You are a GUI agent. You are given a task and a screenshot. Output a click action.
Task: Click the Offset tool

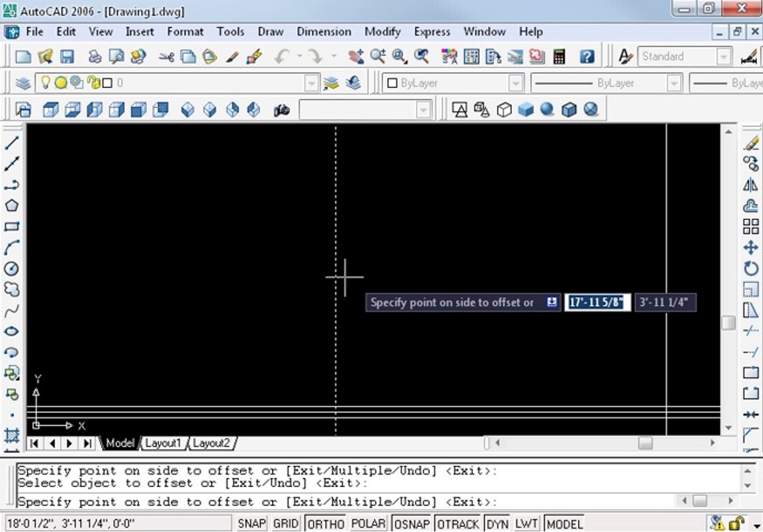pos(751,205)
